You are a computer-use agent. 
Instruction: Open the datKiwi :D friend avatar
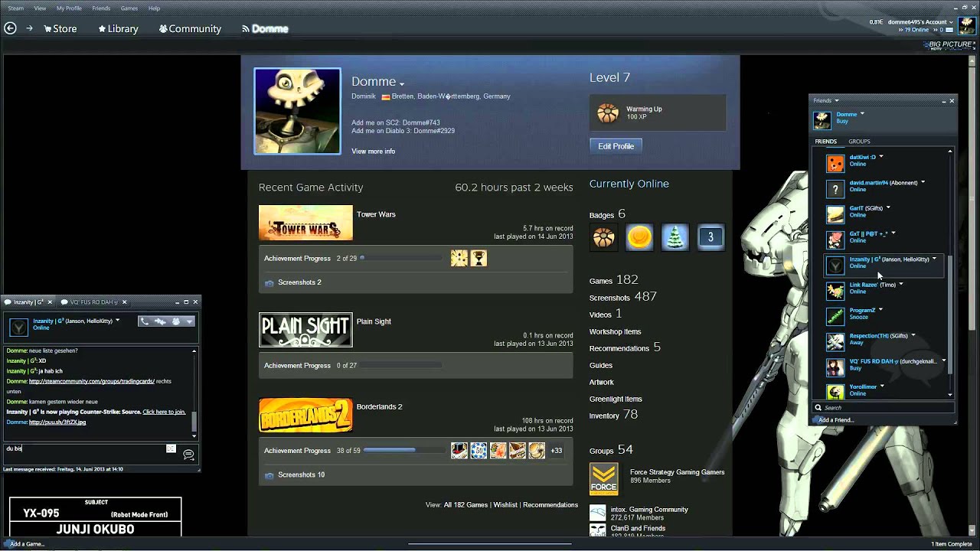(835, 163)
